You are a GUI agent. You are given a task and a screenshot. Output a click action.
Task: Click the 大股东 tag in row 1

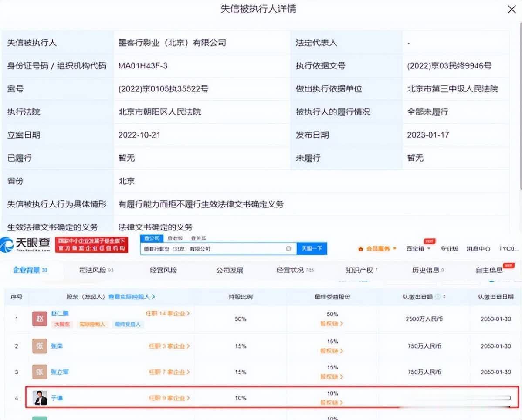62,324
